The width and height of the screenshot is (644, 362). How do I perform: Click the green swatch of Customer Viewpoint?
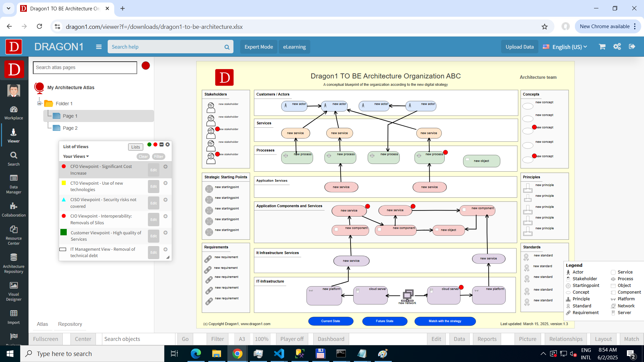tap(64, 232)
